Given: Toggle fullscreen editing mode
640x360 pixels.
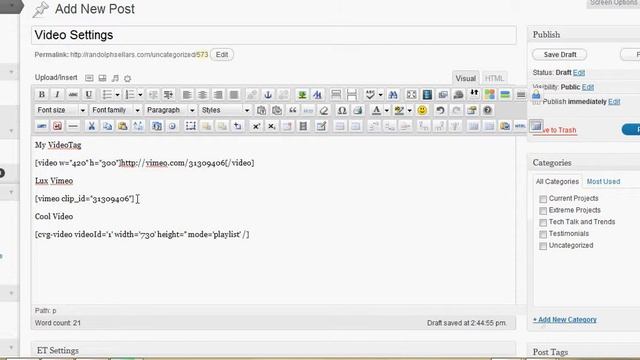Looking at the screenshot, I should (x=411, y=95).
